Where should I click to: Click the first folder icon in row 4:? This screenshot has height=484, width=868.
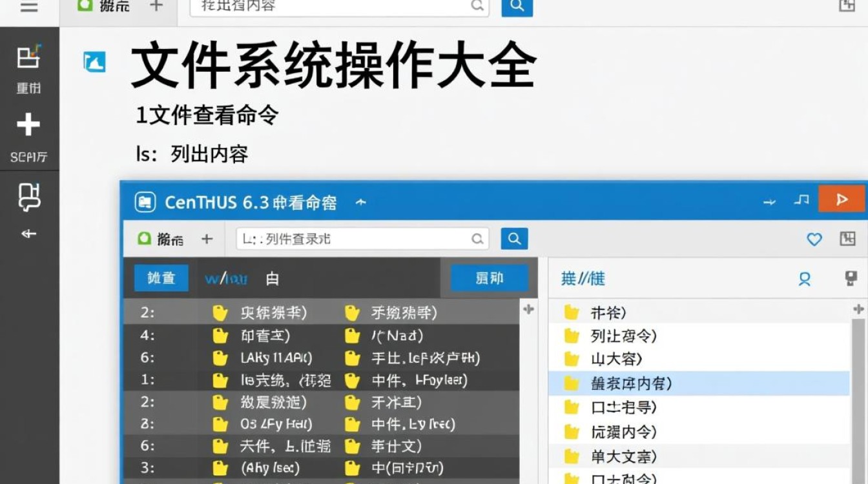point(220,336)
